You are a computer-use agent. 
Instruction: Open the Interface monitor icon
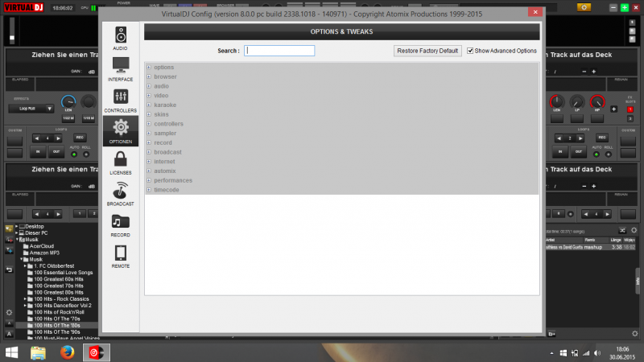121,66
